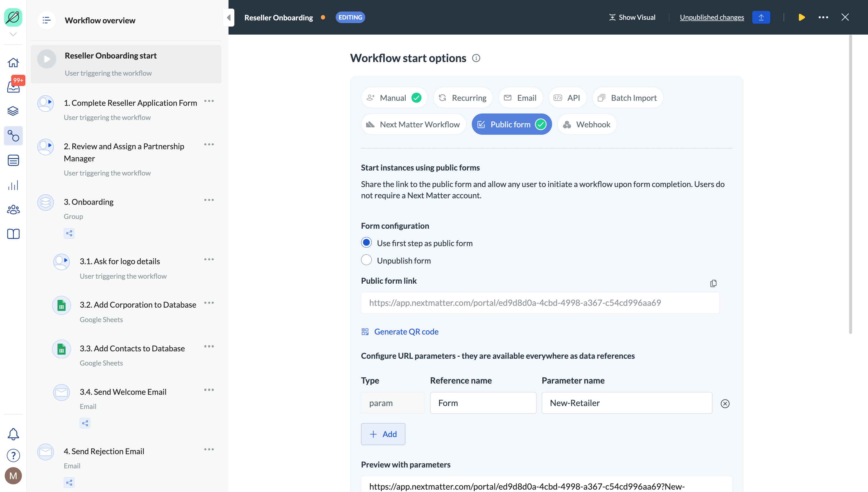Image resolution: width=868 pixels, height=492 pixels.
Task: Select the Webhook start option
Action: pyautogui.click(x=587, y=124)
